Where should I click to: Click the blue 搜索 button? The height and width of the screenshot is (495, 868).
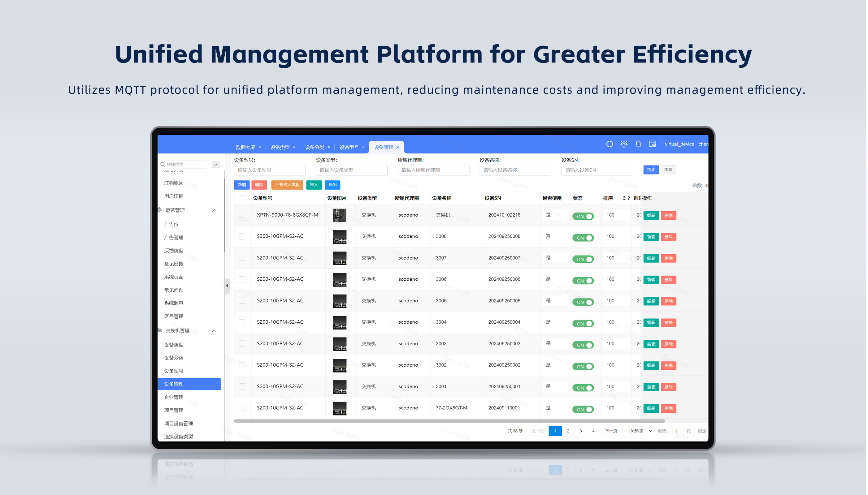point(651,170)
